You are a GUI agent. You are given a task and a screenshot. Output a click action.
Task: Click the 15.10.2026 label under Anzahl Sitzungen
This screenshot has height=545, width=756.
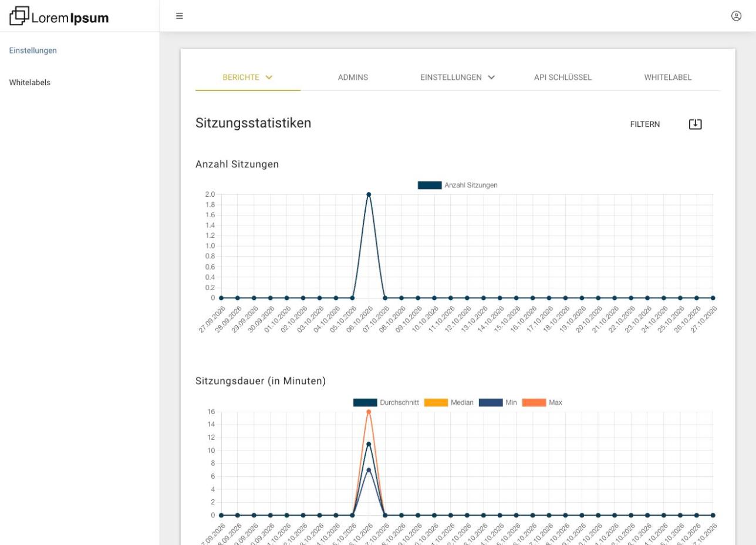(507, 320)
